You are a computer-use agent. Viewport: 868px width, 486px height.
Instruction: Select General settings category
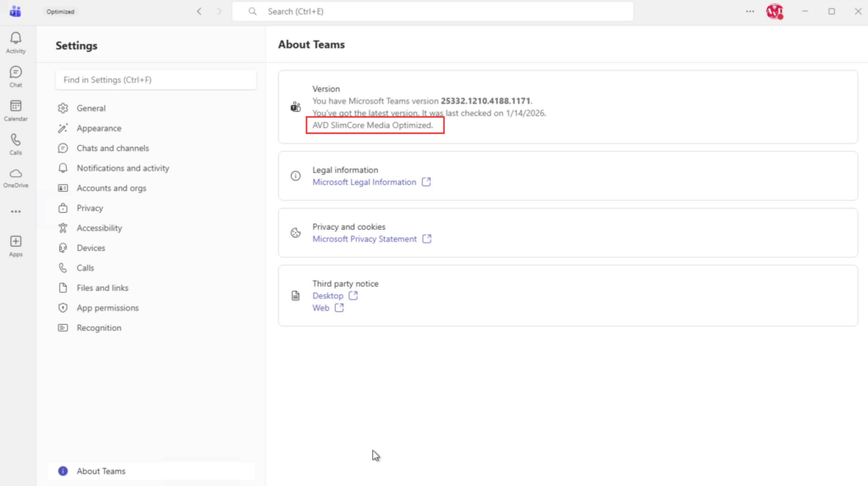point(91,109)
